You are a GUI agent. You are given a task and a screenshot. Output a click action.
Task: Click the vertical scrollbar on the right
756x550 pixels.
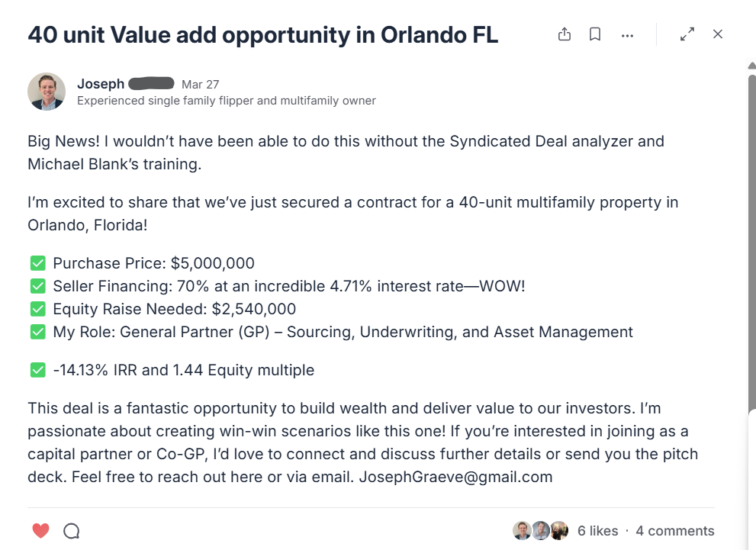point(751,229)
